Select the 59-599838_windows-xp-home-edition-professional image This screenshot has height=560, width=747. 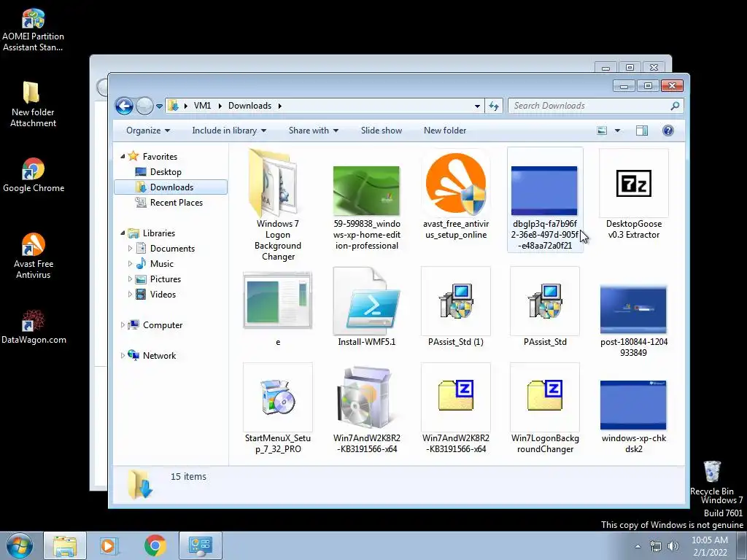tap(366, 205)
